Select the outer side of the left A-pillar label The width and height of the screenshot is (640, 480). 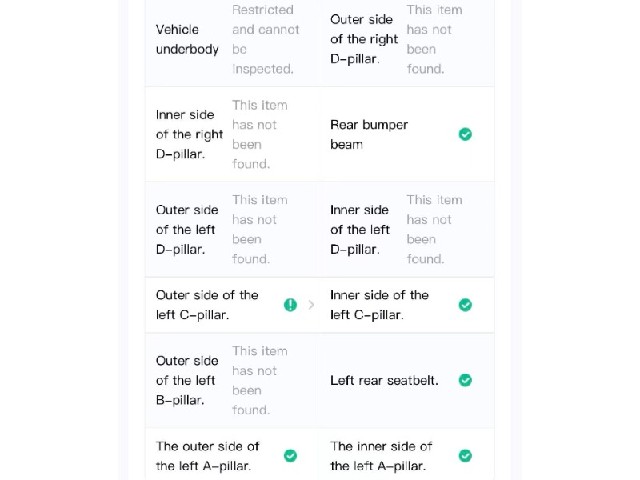click(207, 456)
